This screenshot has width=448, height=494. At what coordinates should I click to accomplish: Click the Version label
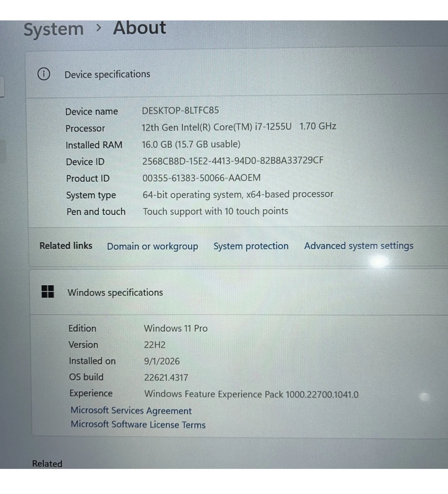pyautogui.click(x=83, y=345)
